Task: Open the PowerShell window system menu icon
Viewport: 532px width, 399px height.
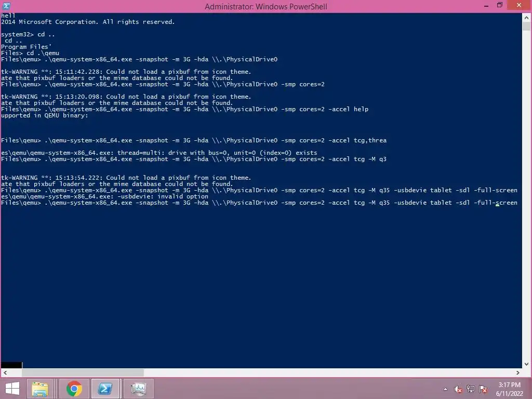Action: click(6, 6)
